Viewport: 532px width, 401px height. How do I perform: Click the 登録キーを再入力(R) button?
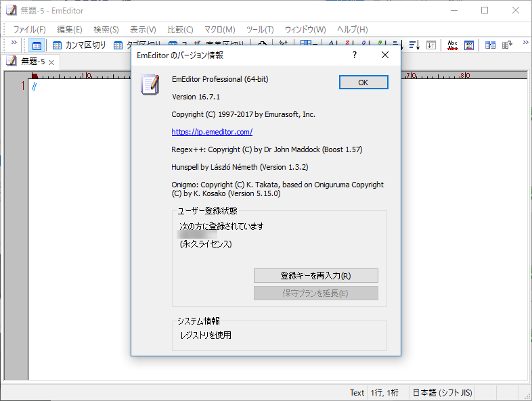(x=315, y=276)
